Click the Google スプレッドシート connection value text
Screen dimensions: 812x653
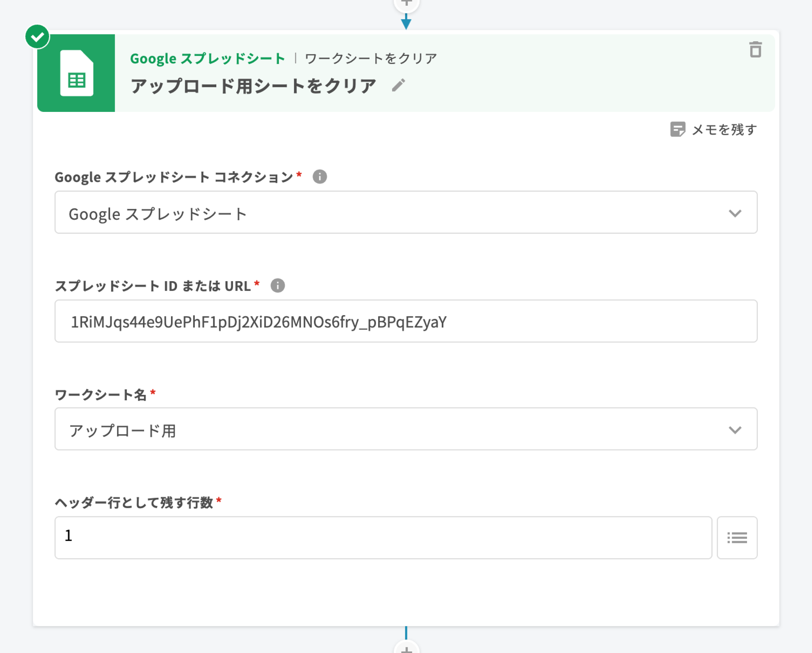[157, 214]
